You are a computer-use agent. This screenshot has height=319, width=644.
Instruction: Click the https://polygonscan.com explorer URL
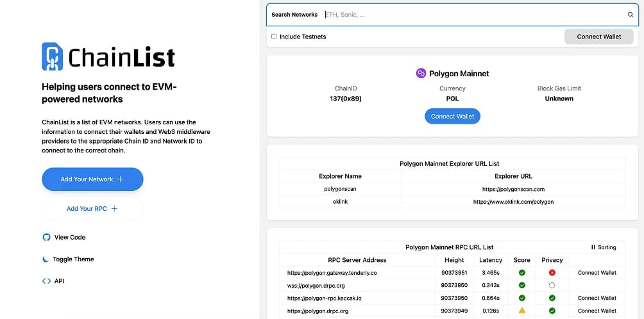click(x=513, y=190)
